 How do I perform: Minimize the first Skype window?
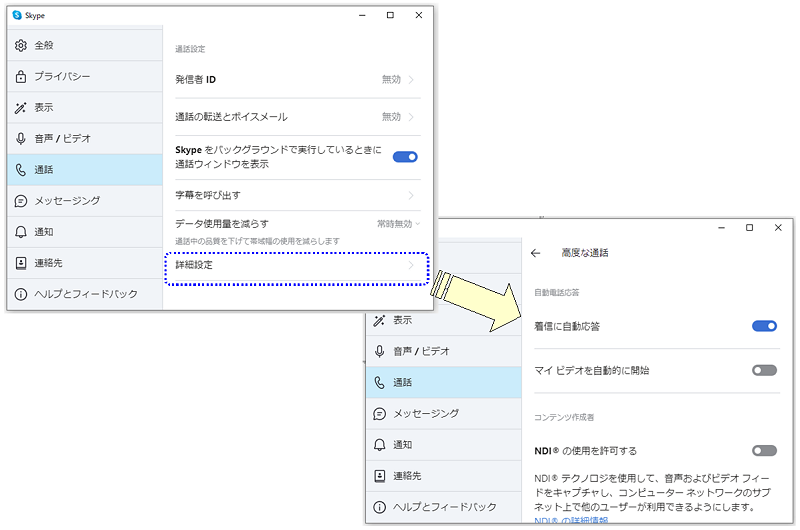pyautogui.click(x=362, y=15)
